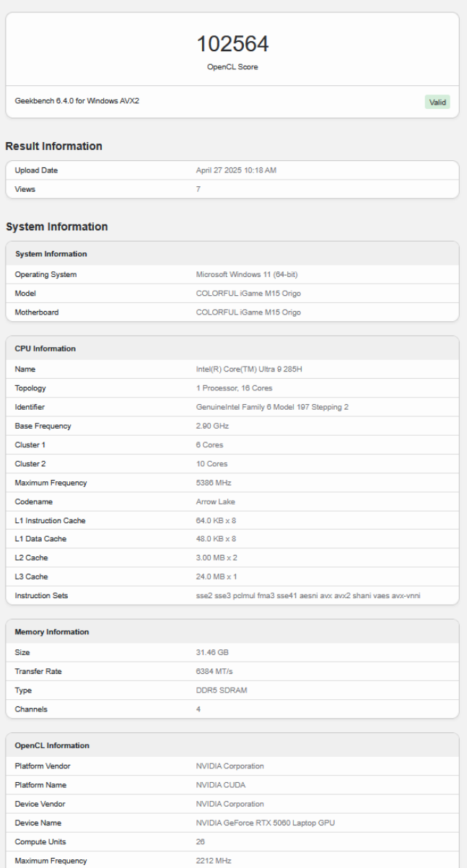467x868 pixels.
Task: Click the Model value COLORFUL iGame M15 Origo
Action: (x=248, y=294)
